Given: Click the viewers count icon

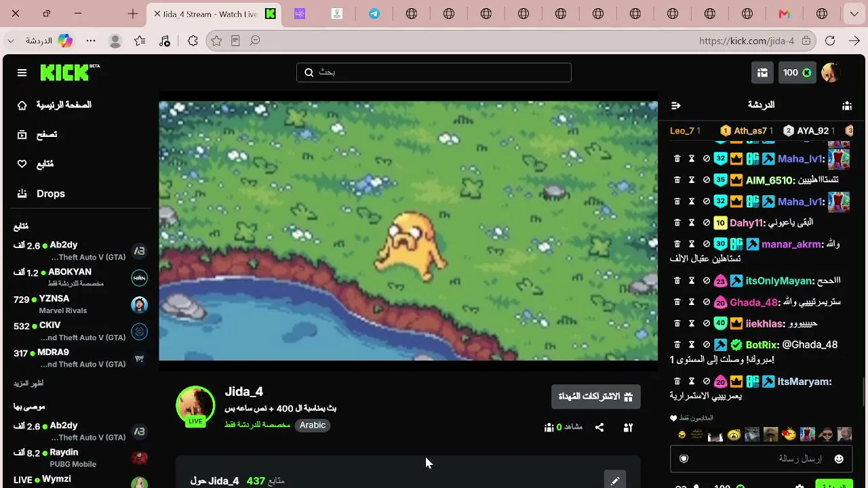Looking at the screenshot, I should pos(549,427).
